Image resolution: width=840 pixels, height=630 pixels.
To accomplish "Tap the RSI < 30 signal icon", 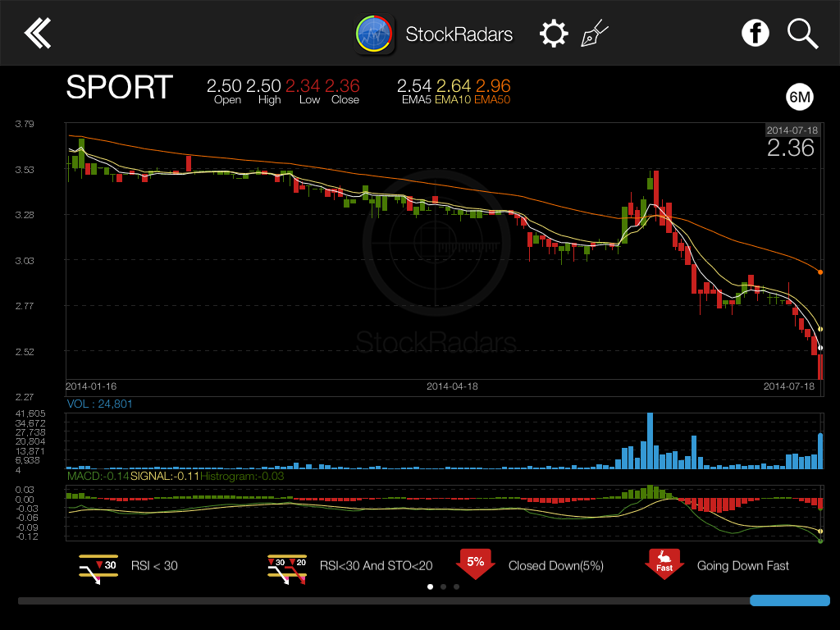I will click(x=98, y=569).
